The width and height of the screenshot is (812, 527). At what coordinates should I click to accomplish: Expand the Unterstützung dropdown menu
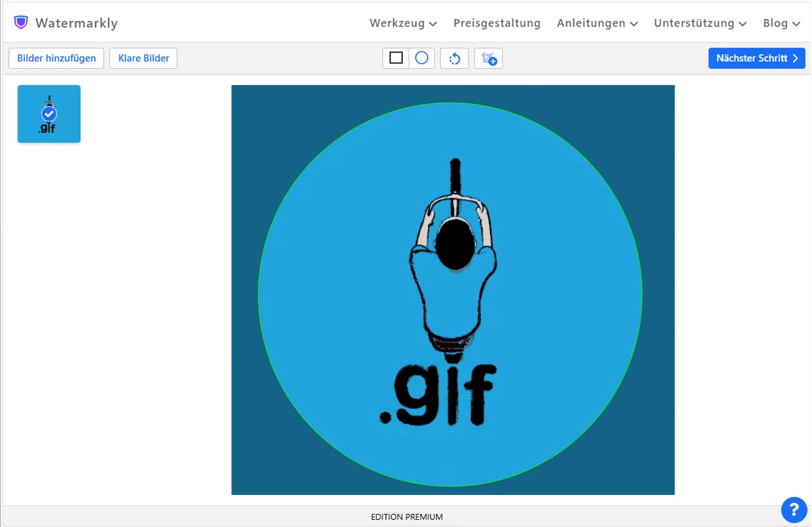tap(700, 23)
